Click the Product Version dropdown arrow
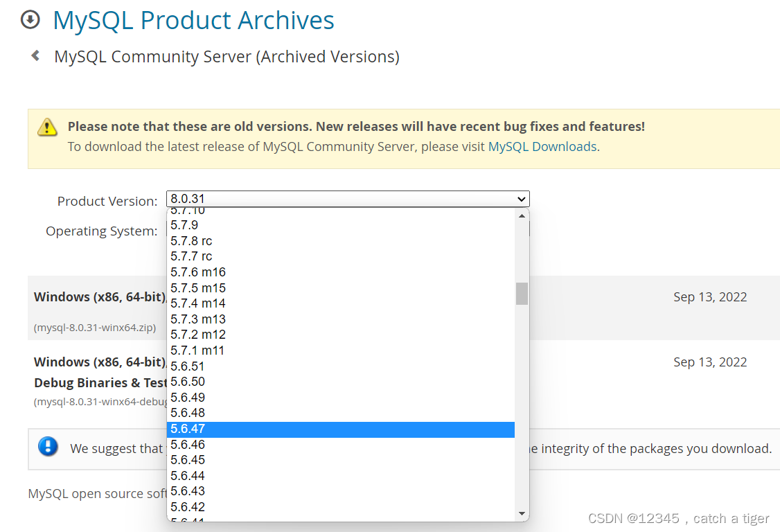This screenshot has width=780, height=532. coord(522,199)
